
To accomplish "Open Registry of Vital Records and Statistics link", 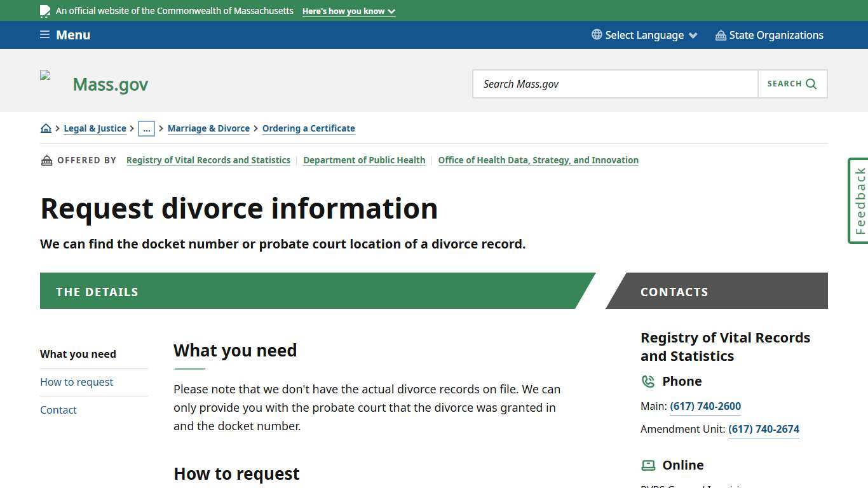I will [208, 159].
